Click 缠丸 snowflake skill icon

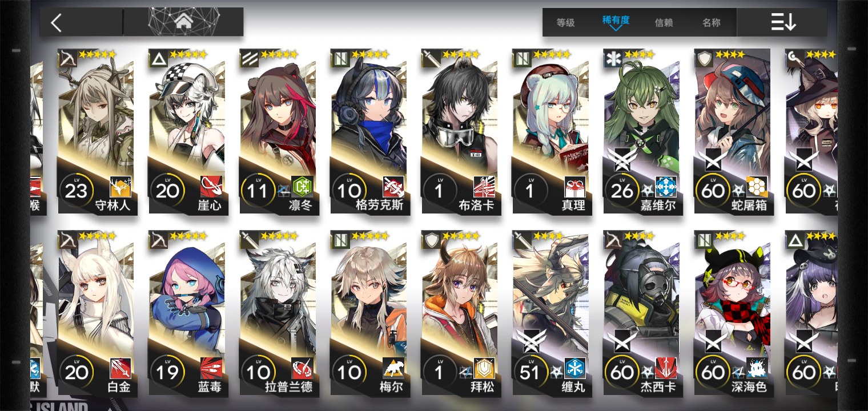click(x=575, y=368)
